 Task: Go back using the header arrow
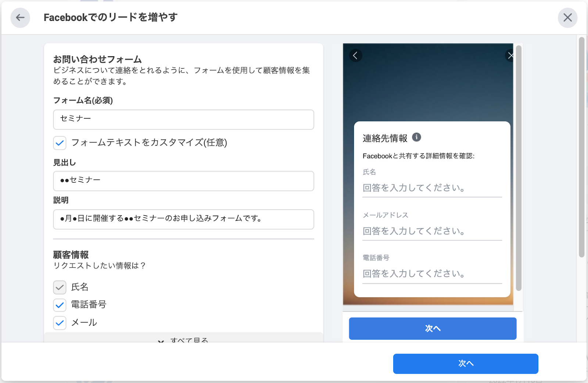20,18
